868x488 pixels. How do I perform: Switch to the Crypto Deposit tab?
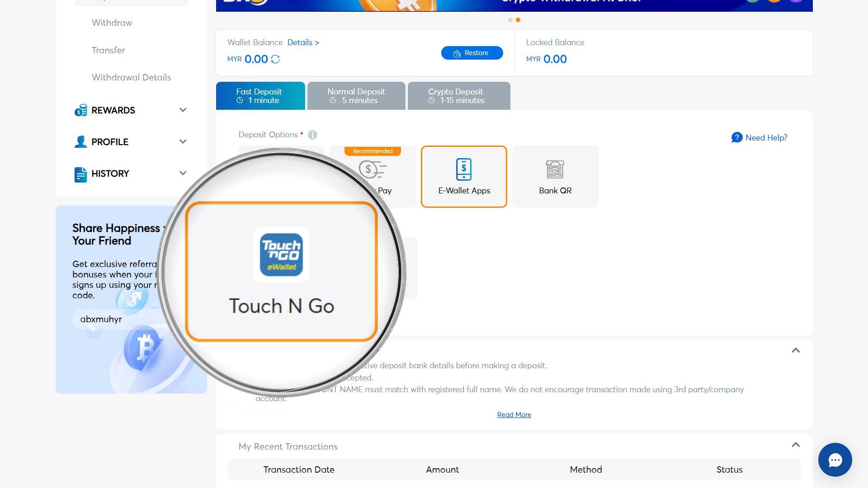(x=459, y=96)
